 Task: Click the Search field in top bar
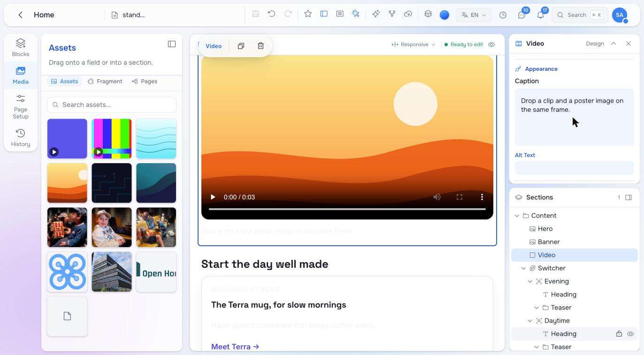[580, 15]
